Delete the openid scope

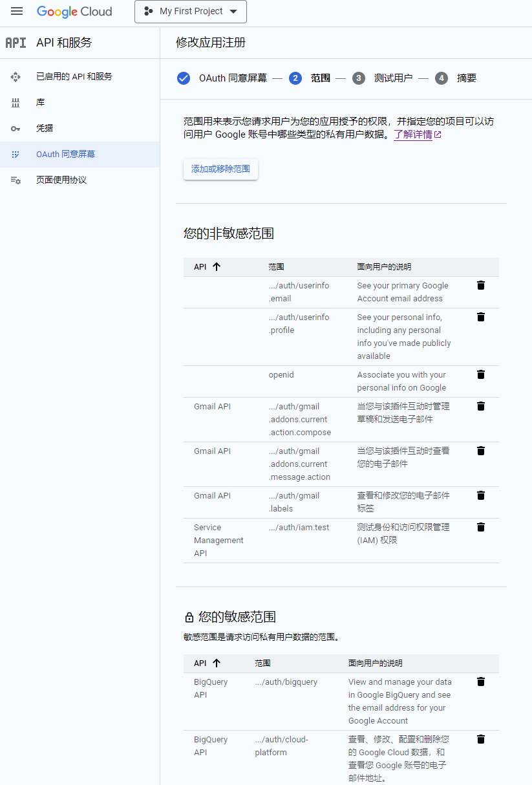481,374
